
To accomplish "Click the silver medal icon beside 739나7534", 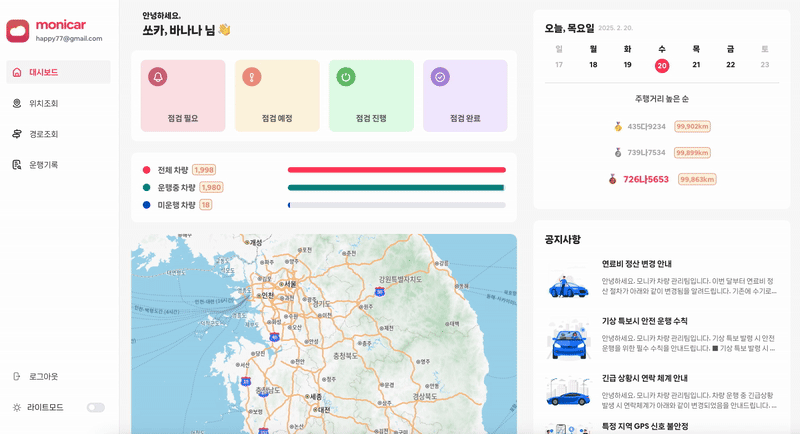I will (x=618, y=152).
